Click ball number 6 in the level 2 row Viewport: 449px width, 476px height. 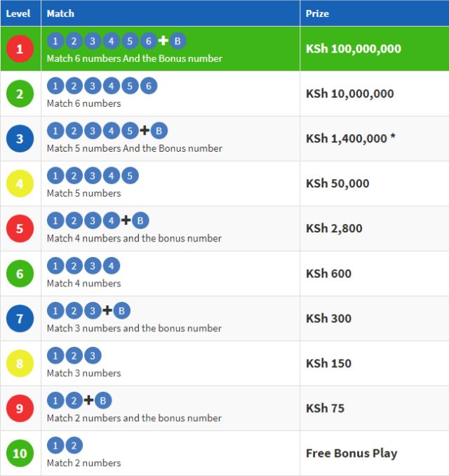(148, 86)
